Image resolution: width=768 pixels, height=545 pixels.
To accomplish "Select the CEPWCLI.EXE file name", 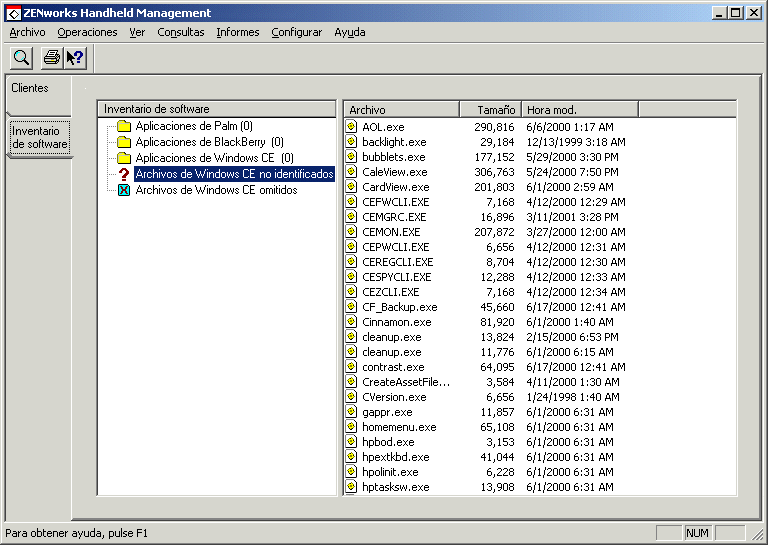I will point(396,247).
